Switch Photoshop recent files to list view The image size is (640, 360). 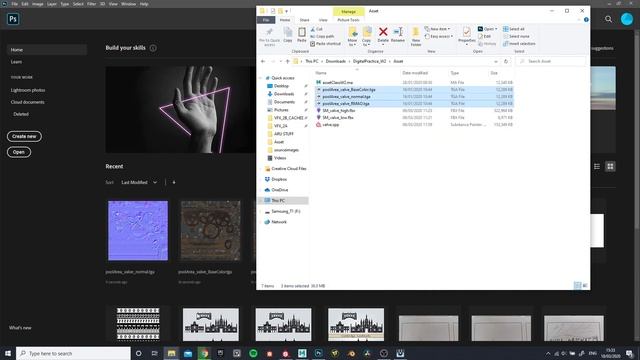click(597, 167)
